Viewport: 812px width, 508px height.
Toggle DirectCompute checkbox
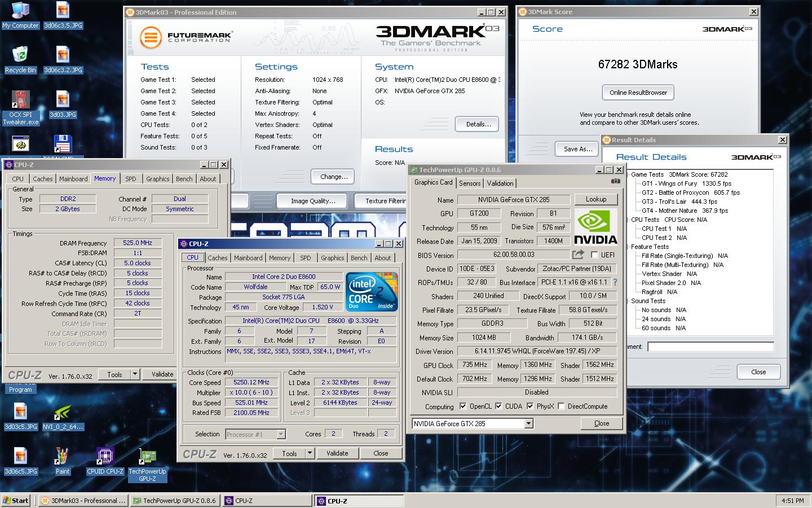point(561,406)
